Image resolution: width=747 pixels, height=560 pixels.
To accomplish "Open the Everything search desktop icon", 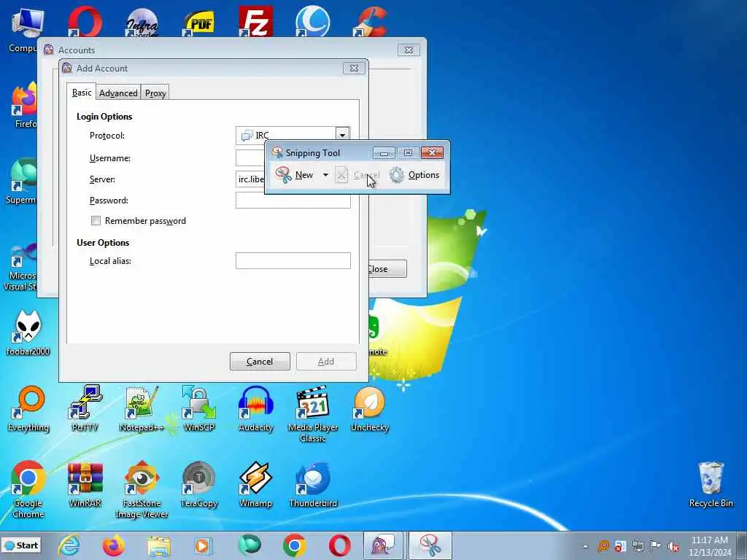I will 28,409.
